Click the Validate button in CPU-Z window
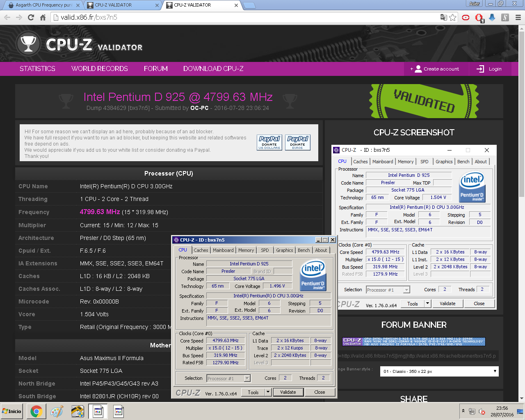This screenshot has width=525, height=420. (288, 392)
